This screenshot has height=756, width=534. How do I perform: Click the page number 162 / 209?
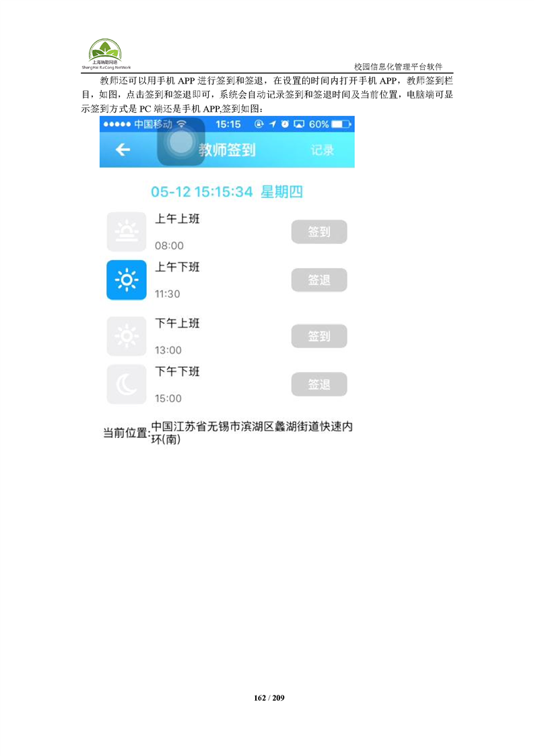click(269, 697)
